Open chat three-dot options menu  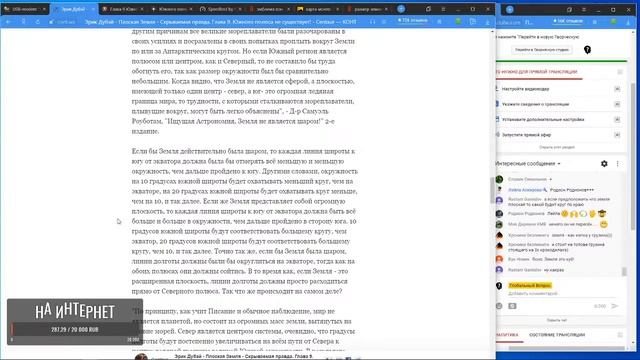click(618, 164)
